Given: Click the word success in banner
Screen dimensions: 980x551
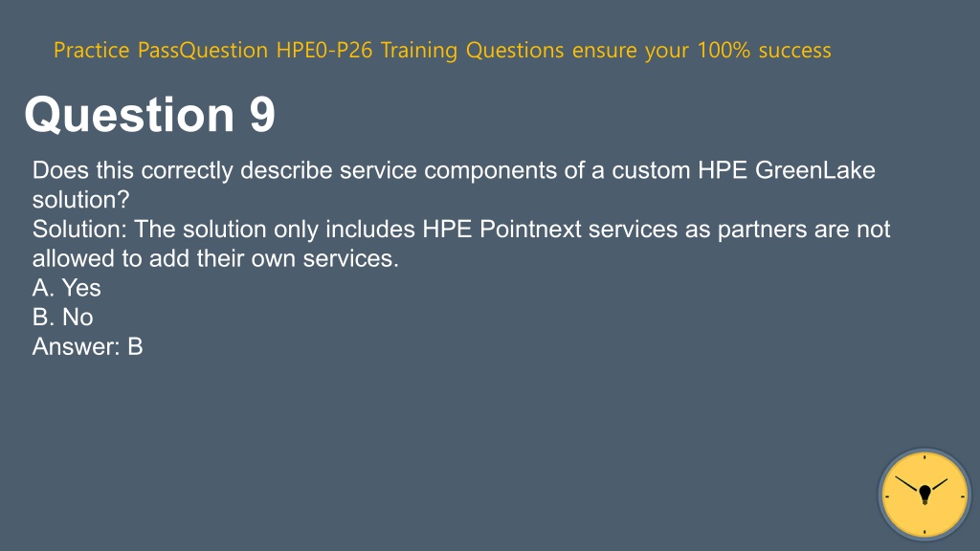Looking at the screenshot, I should pos(794,50).
